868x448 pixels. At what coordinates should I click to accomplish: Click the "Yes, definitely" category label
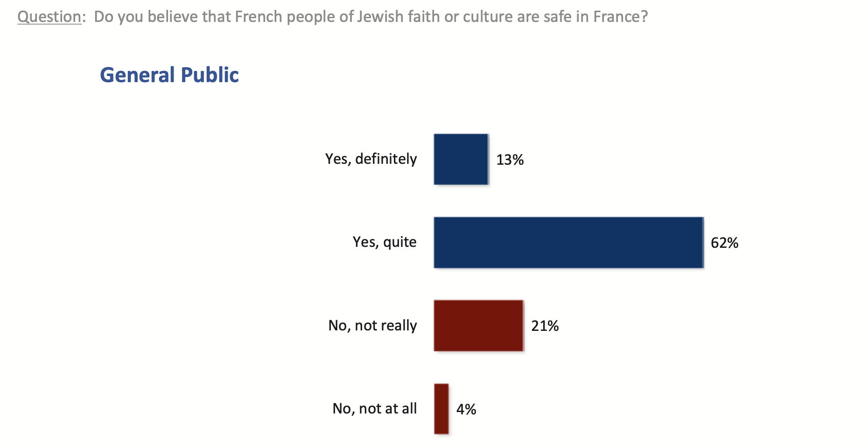click(371, 159)
